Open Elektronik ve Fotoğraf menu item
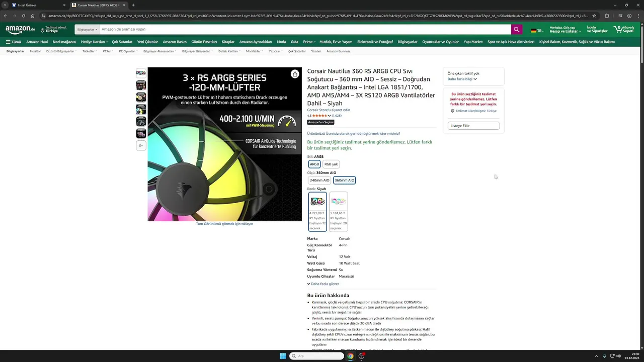Viewport: 644px width, 362px height. 375,42
